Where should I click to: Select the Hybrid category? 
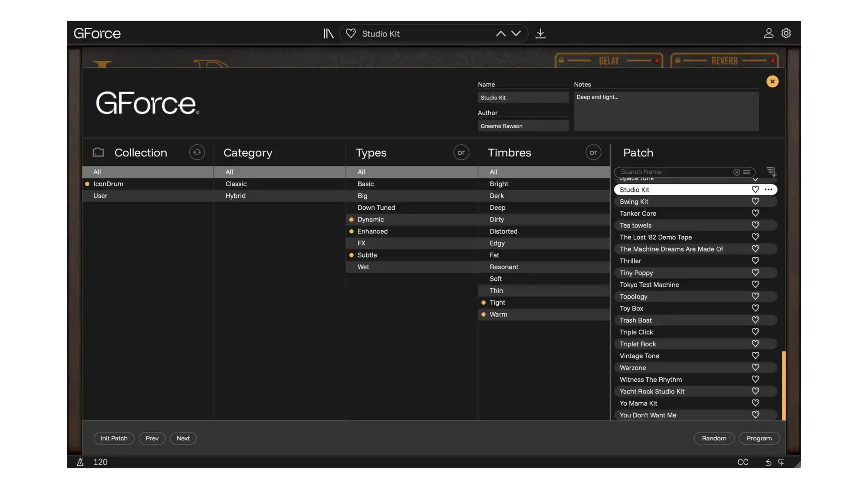280,195
